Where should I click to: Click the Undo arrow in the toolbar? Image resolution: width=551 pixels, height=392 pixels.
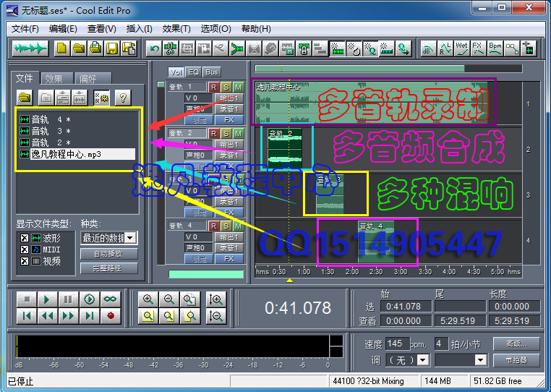[154, 48]
